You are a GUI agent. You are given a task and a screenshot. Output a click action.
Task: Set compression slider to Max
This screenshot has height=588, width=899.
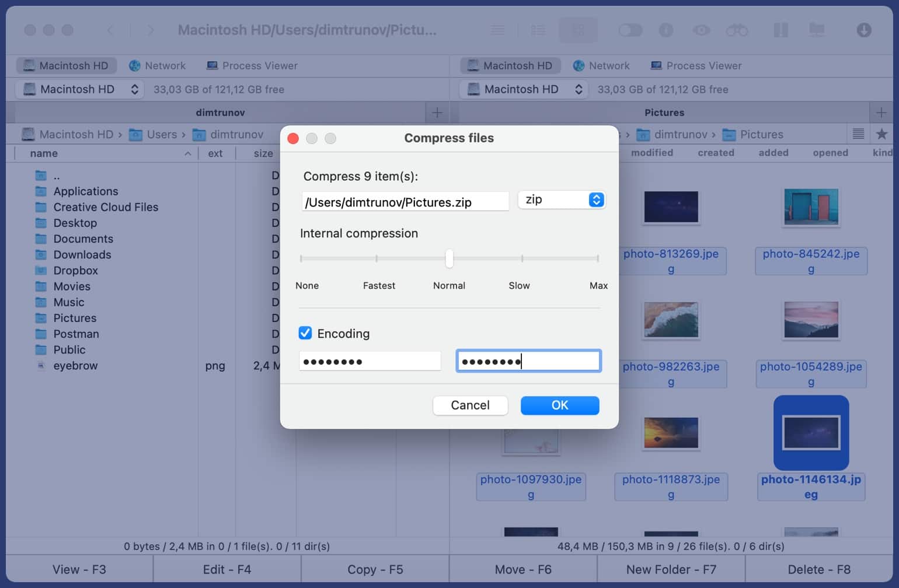click(598, 258)
